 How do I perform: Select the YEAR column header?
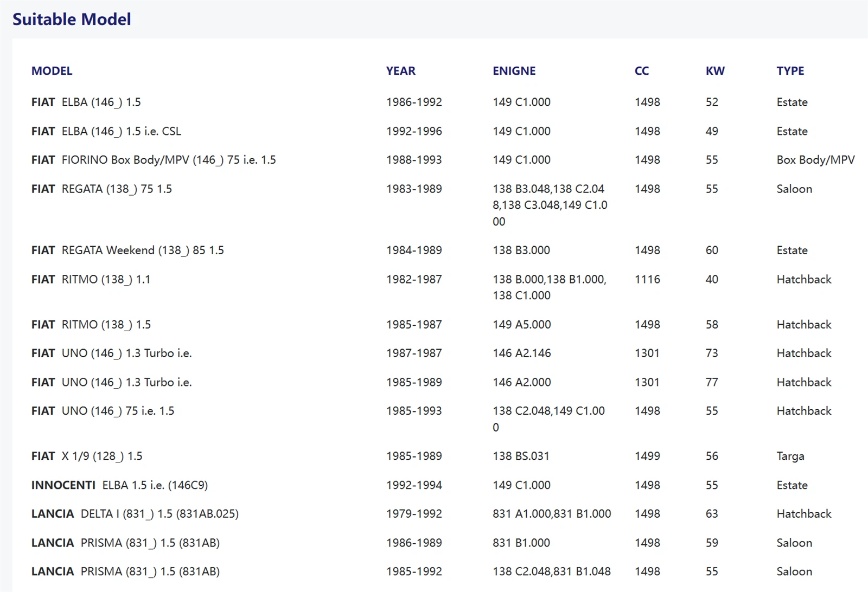[x=401, y=71]
